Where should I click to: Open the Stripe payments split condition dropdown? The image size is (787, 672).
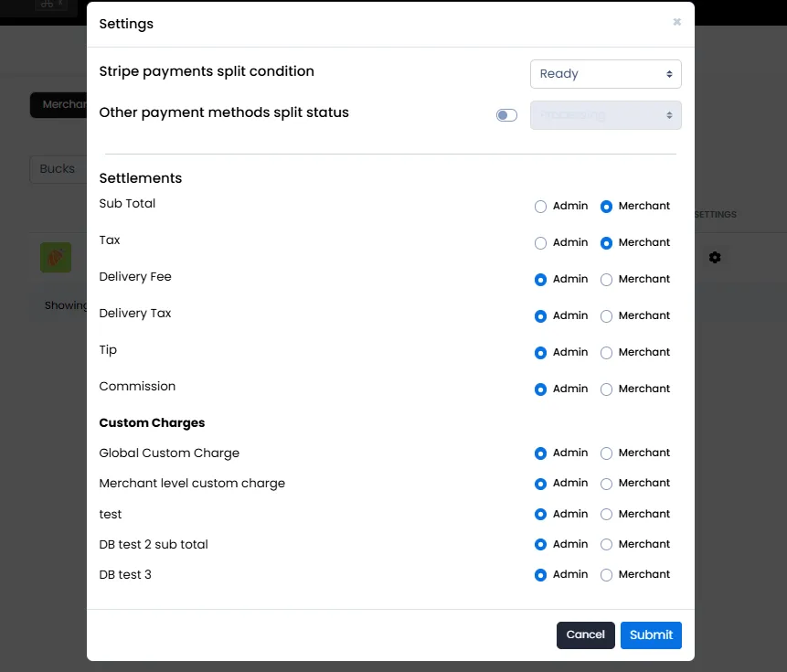click(606, 74)
